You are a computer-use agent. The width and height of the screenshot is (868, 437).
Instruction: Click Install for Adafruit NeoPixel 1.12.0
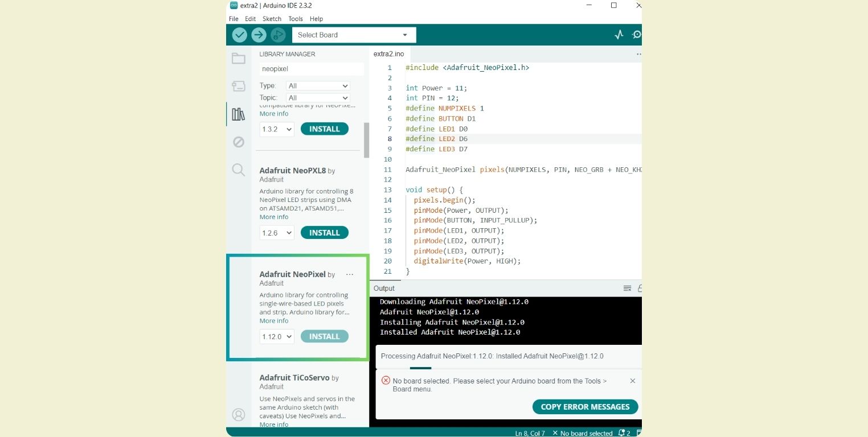coord(325,336)
